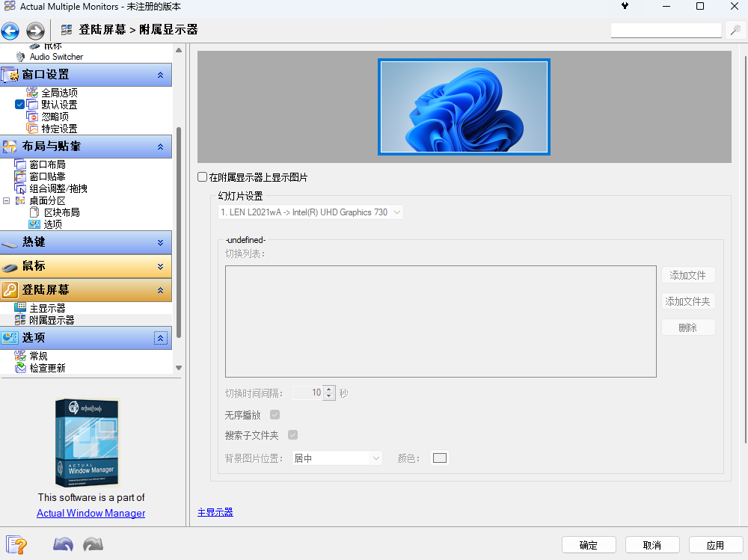Click the sidebar scroll up arrow
748x560 pixels.
[x=179, y=50]
